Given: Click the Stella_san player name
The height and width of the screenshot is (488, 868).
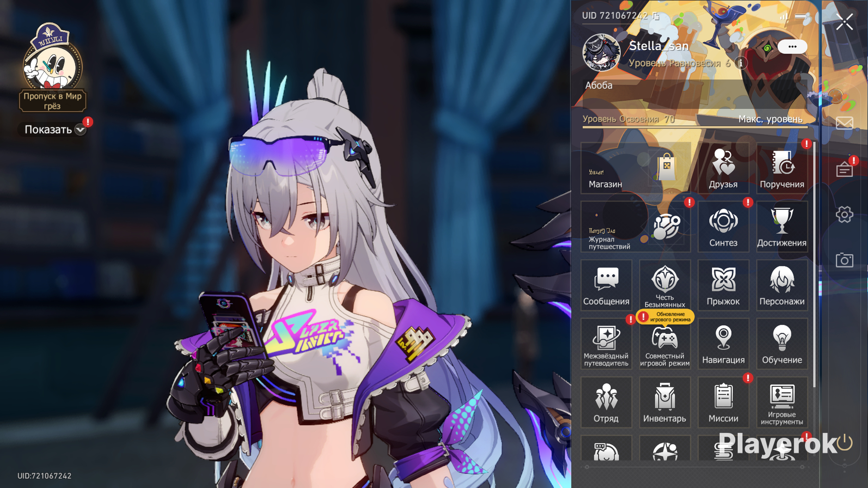Looking at the screenshot, I should click(659, 46).
